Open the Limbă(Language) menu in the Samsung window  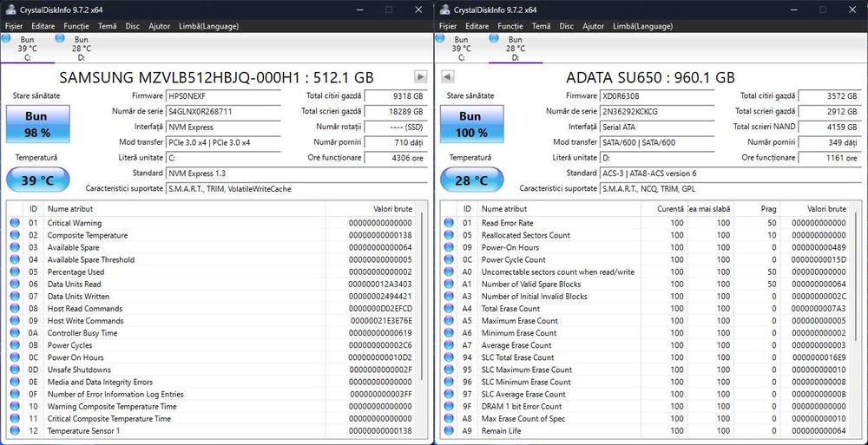208,26
